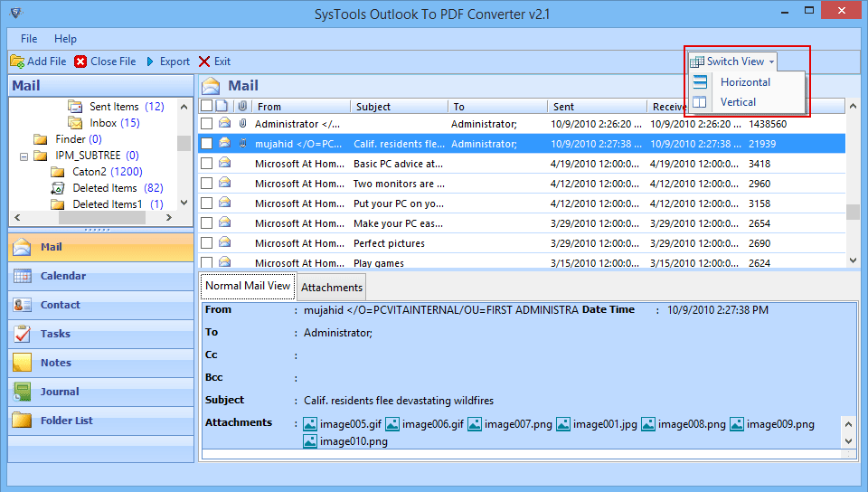Choose the Horizontal view option
This screenshot has width=868, height=492.
pyautogui.click(x=745, y=82)
